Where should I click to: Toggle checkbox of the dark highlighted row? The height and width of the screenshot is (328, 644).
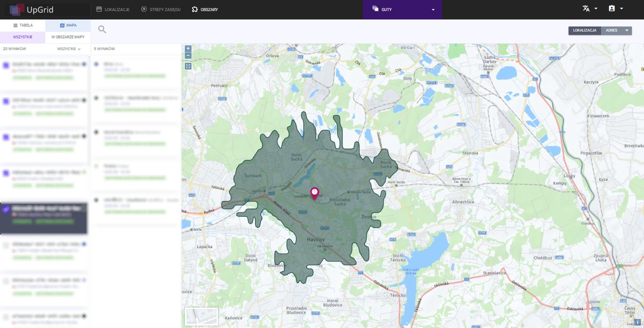point(6,209)
